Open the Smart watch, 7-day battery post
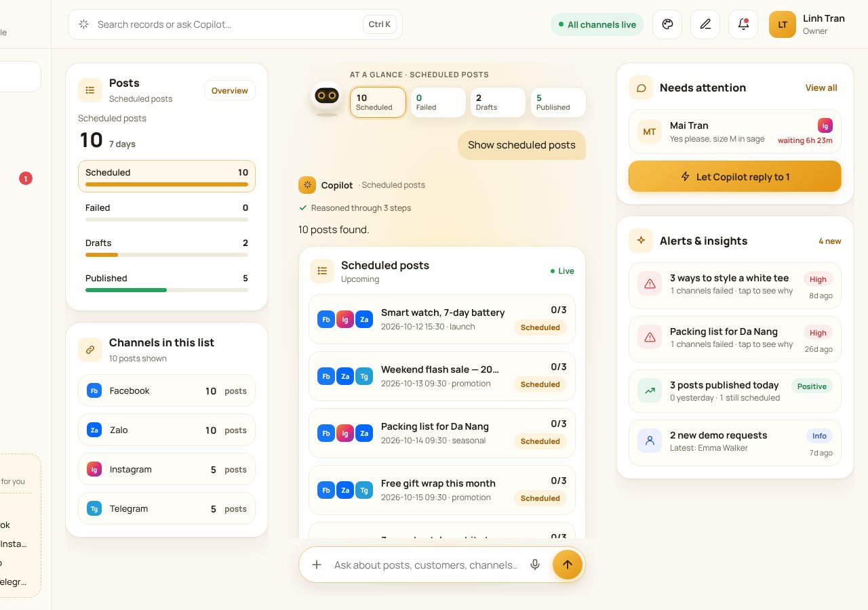This screenshot has height=610, width=868. point(442,319)
